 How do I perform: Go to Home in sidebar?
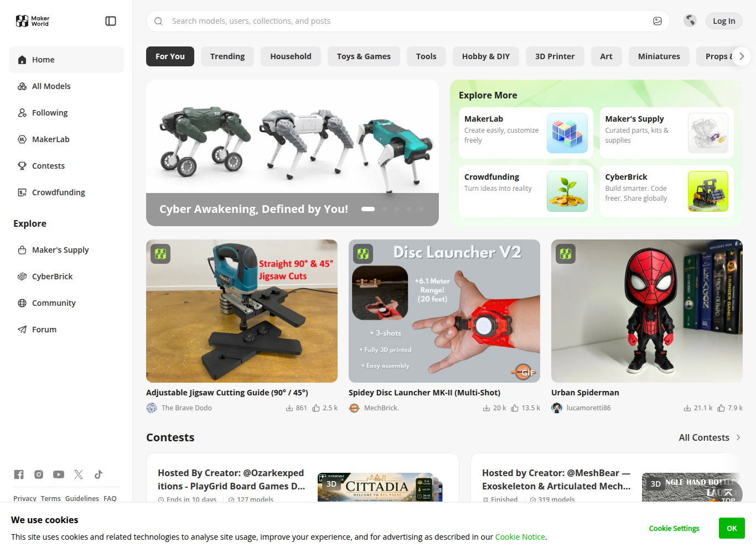pos(66,60)
